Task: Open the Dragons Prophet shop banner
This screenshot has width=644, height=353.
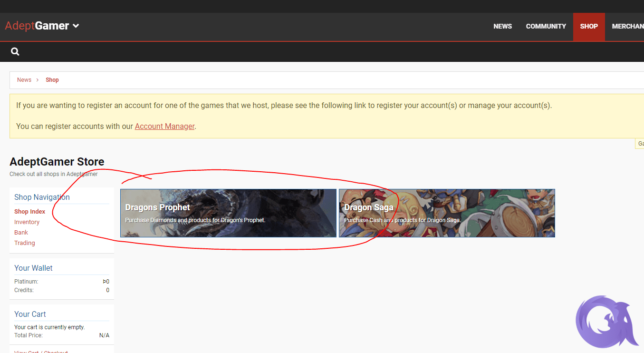Action: click(228, 213)
